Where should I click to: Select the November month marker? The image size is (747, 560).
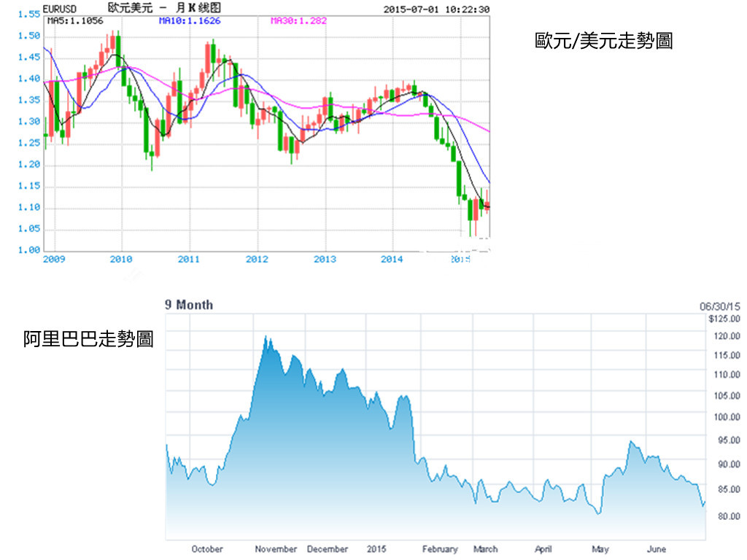(276, 549)
